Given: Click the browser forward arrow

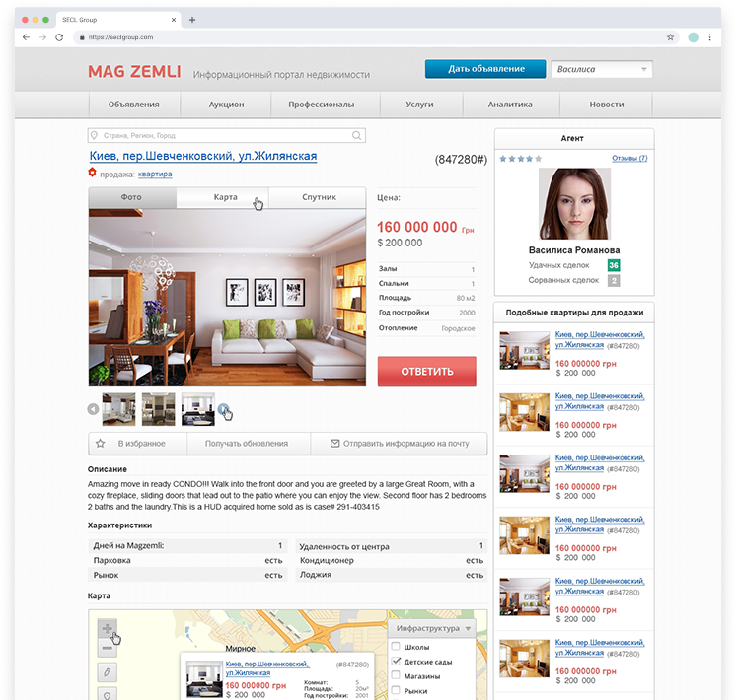Looking at the screenshot, I should click(x=42, y=37).
